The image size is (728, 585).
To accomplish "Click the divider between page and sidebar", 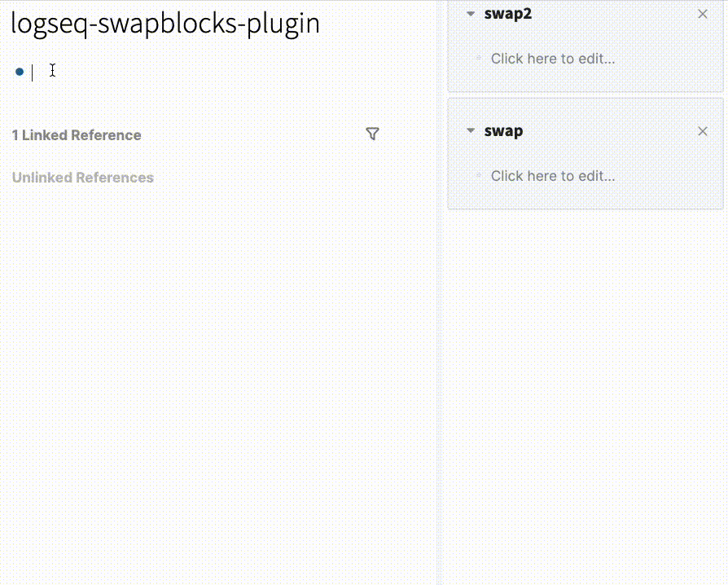I will coord(439,326).
